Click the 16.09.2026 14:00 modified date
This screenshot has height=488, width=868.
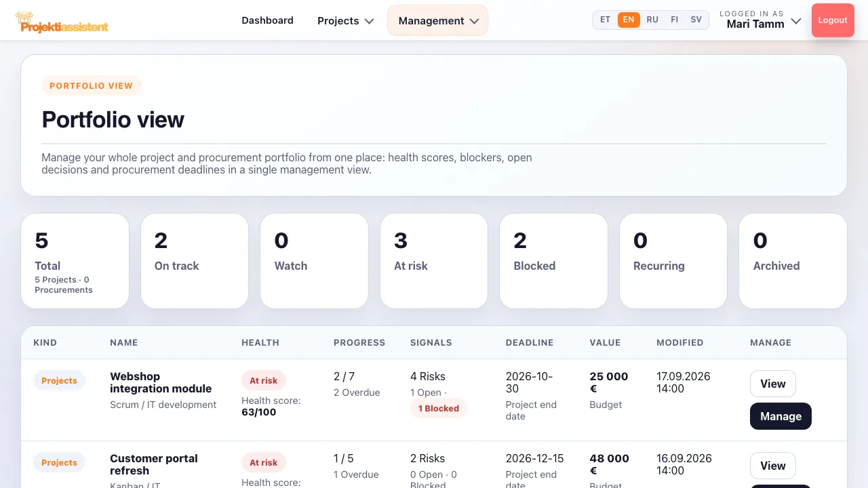click(684, 464)
